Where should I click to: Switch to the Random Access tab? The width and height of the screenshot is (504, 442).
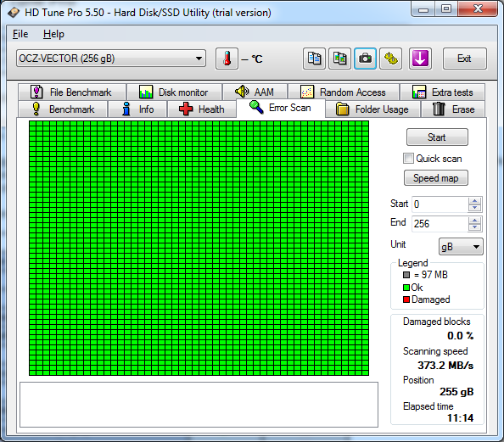(x=344, y=92)
